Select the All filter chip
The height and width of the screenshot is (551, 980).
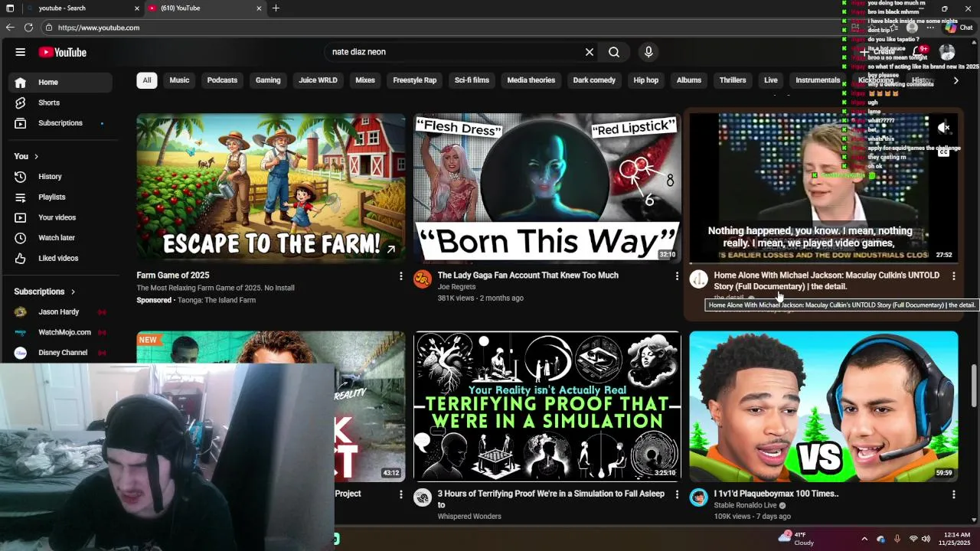(147, 80)
